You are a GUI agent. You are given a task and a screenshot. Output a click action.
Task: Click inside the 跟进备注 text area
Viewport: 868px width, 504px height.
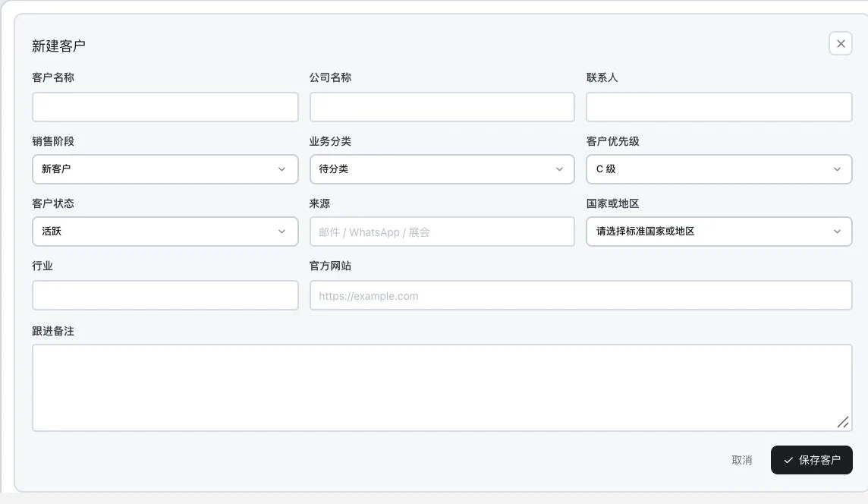pyautogui.click(x=442, y=388)
